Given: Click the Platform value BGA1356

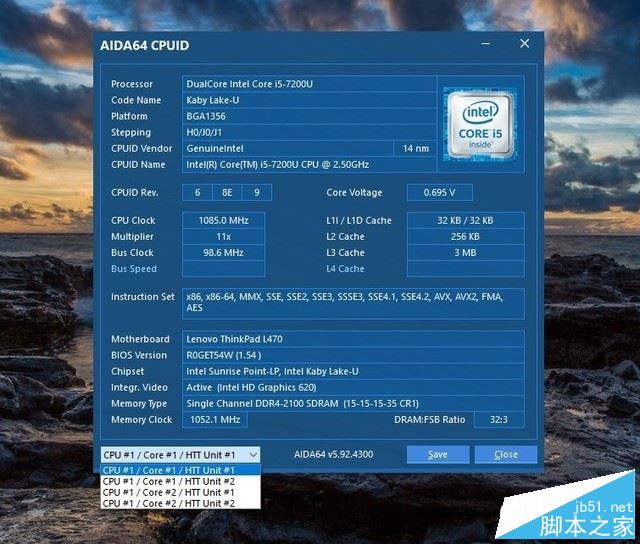Looking at the screenshot, I should coord(309,116).
